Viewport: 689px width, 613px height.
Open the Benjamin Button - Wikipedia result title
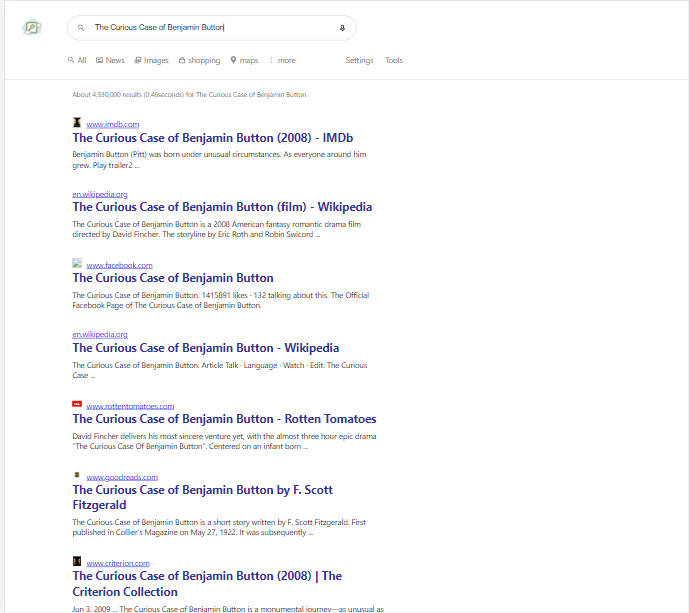point(206,348)
